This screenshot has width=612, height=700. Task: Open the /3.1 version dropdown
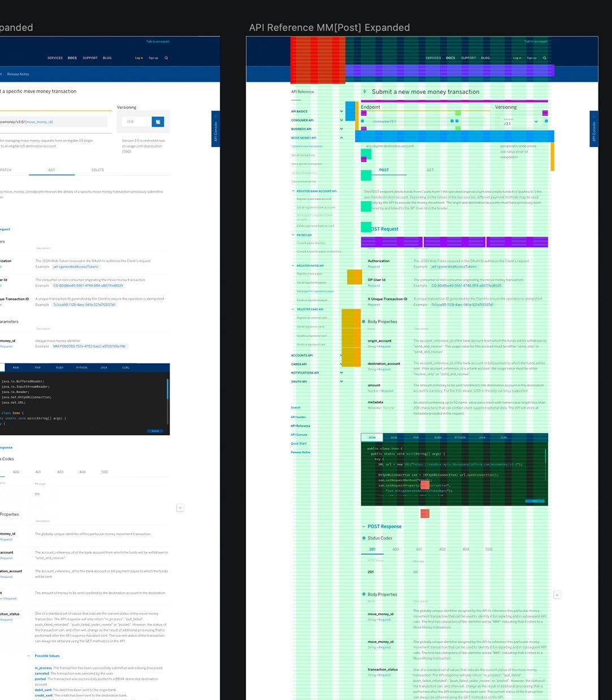[x=536, y=121]
